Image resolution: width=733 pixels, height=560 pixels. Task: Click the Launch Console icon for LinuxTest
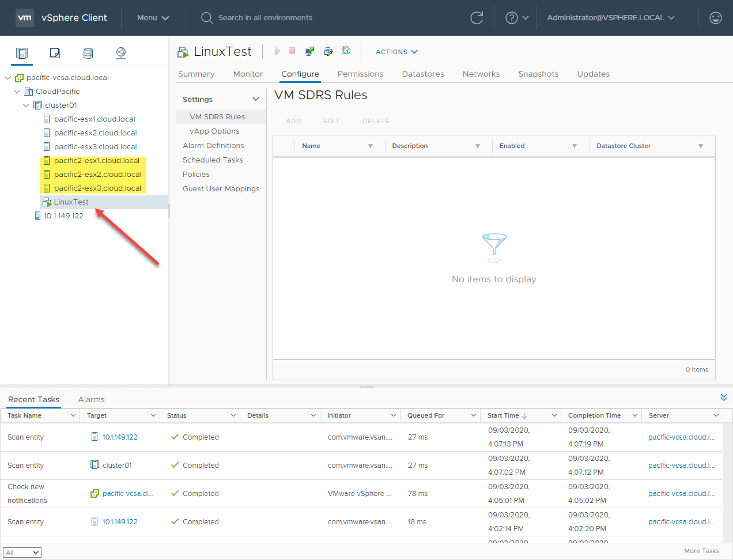[309, 51]
